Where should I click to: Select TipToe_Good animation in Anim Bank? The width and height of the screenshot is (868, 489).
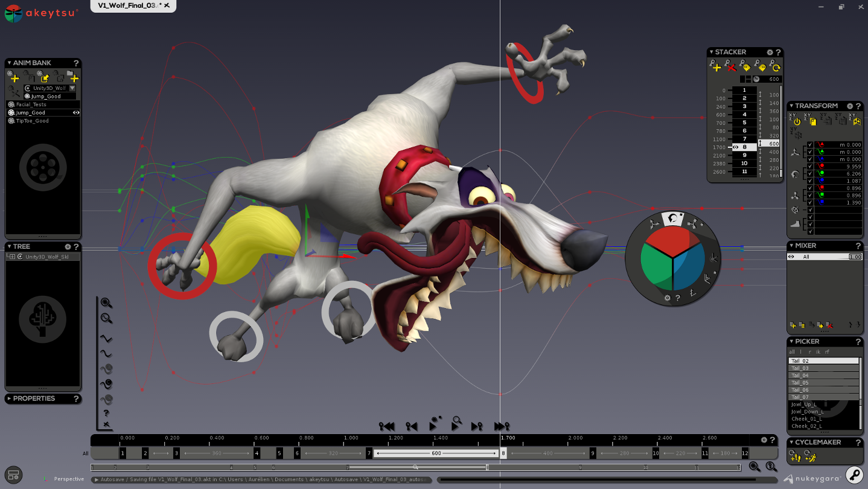pyautogui.click(x=43, y=121)
